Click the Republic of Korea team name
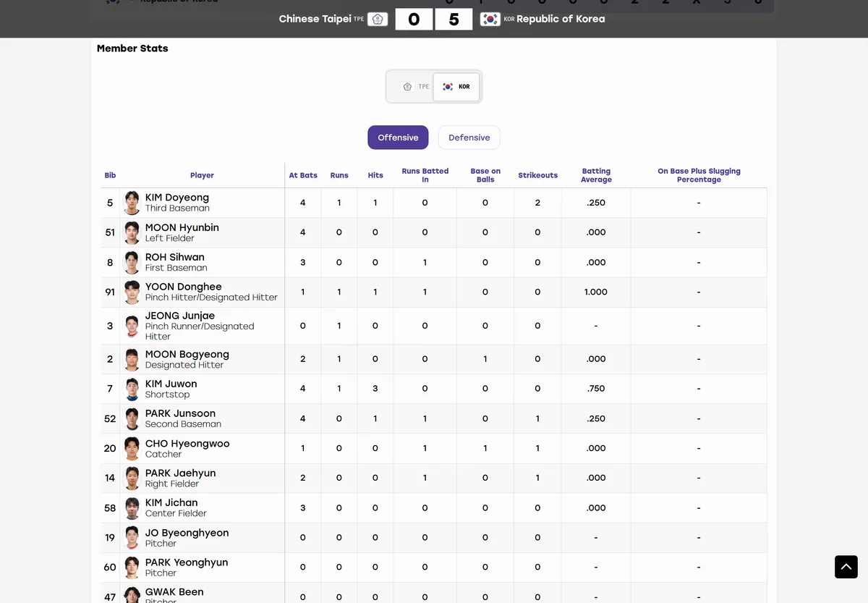Viewport: 868px width, 603px height. 561,19
